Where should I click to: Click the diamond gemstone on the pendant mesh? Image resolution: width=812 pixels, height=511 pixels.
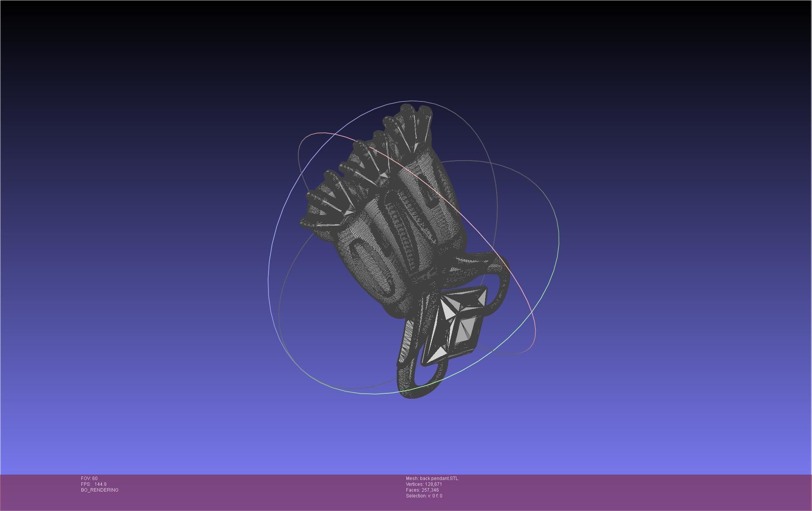[454, 326]
